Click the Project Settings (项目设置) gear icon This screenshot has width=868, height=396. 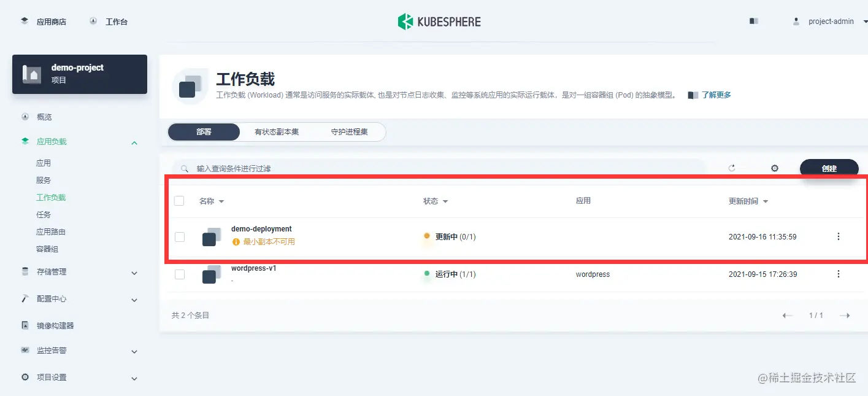click(25, 377)
